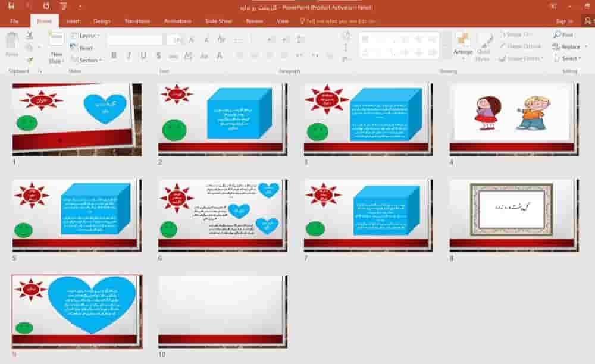Click the Share person icon
The width and height of the screenshot is (595, 364).
pos(588,20)
